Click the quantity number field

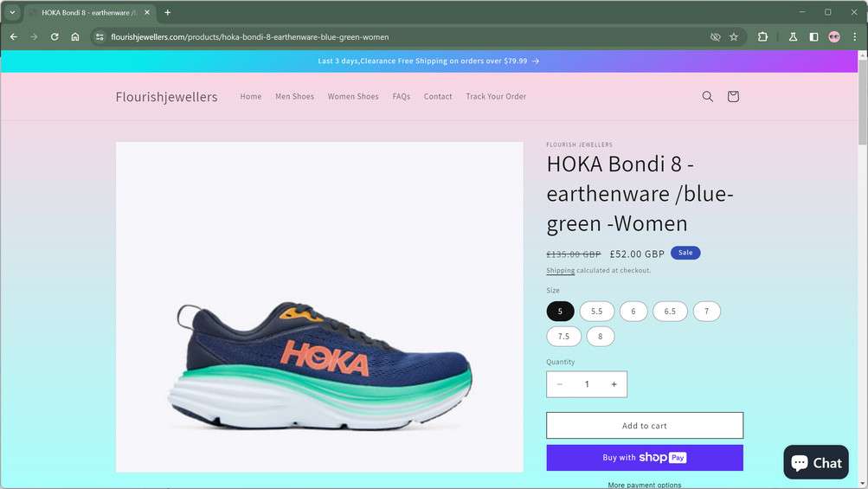587,384
